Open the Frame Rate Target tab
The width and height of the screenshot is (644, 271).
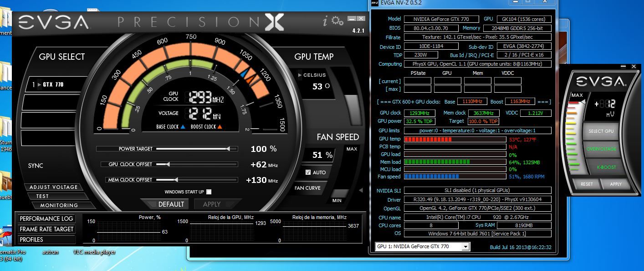(46, 229)
